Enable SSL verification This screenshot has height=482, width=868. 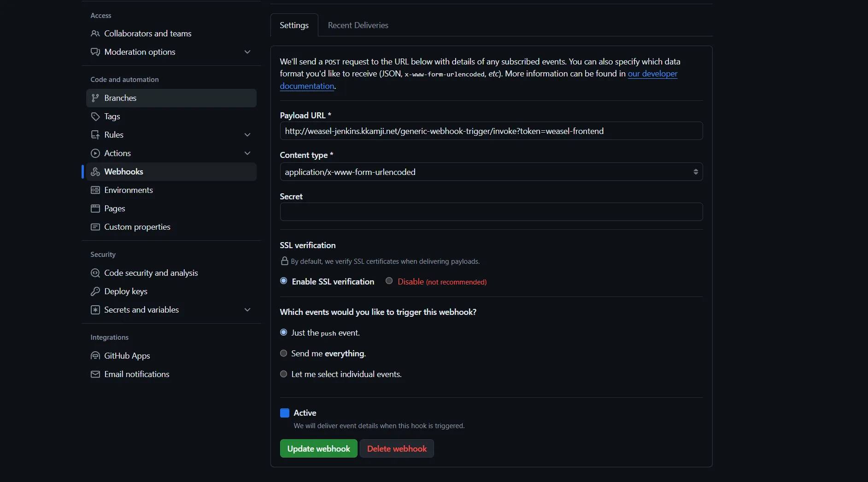284,281
